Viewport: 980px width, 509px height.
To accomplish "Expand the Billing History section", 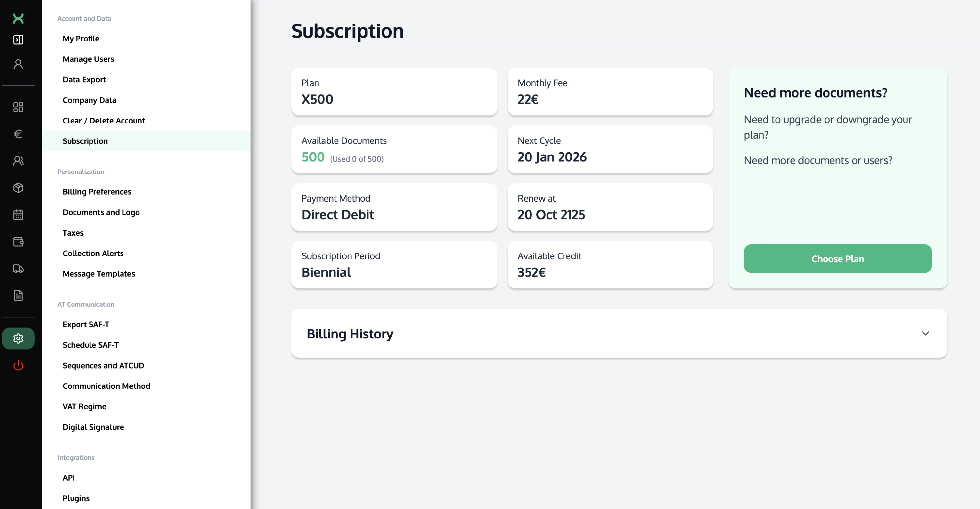I will [350, 333].
